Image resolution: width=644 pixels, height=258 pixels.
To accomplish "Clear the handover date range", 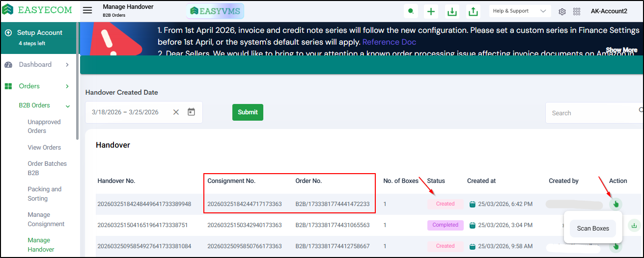I will [x=176, y=112].
